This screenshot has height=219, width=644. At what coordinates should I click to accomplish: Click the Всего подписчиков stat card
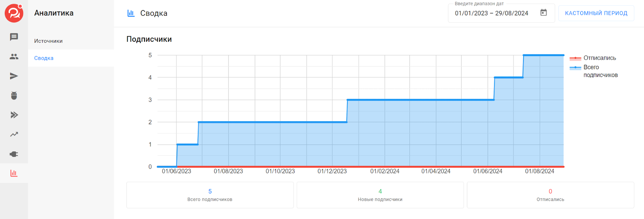210,195
